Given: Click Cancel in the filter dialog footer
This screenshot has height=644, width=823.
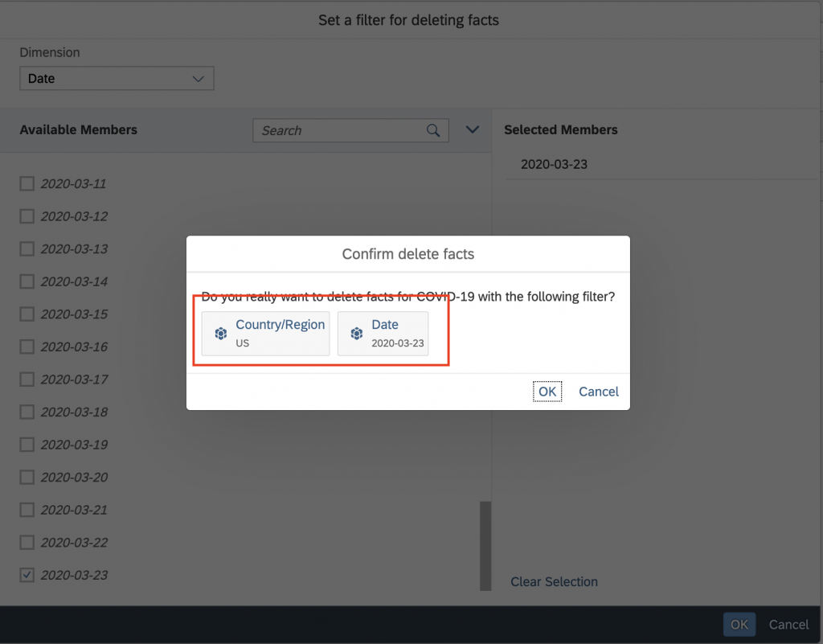Looking at the screenshot, I should [x=789, y=625].
